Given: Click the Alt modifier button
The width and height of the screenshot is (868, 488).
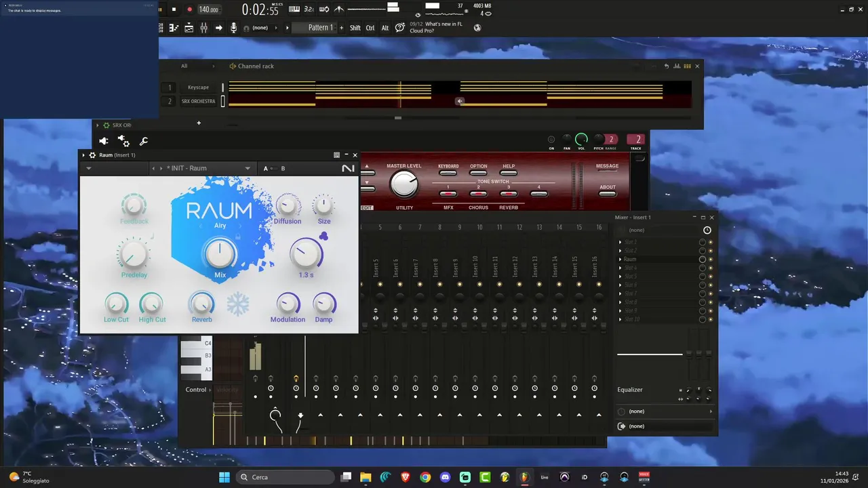Looking at the screenshot, I should (385, 28).
